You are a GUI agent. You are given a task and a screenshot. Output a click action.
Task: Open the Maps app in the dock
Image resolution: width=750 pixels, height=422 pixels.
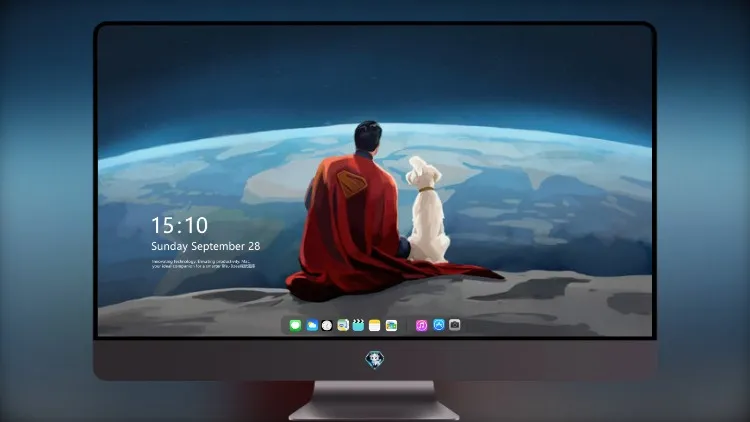pos(343,325)
